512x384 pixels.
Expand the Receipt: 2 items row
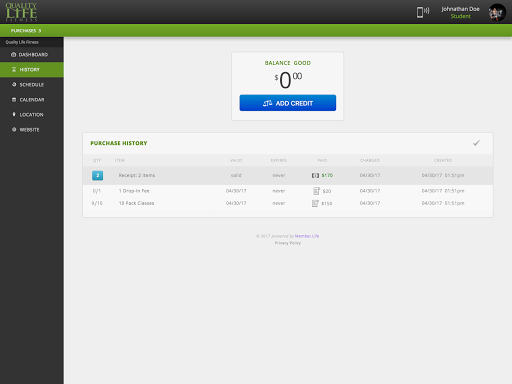[288, 175]
